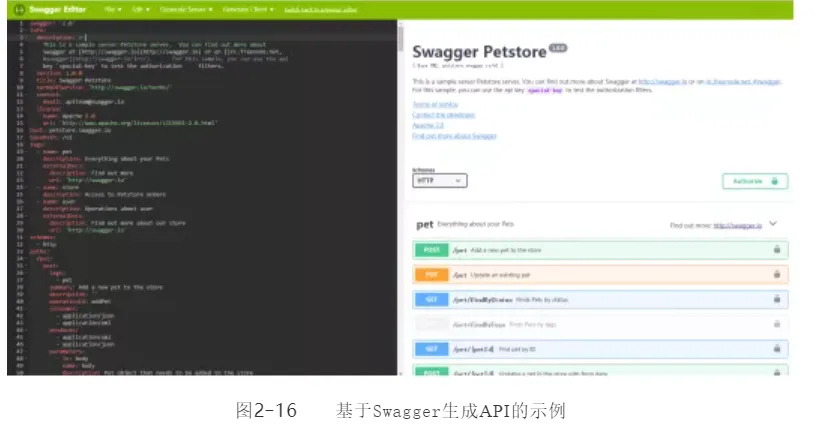Open the Schemes HTTP dropdown

[439, 180]
